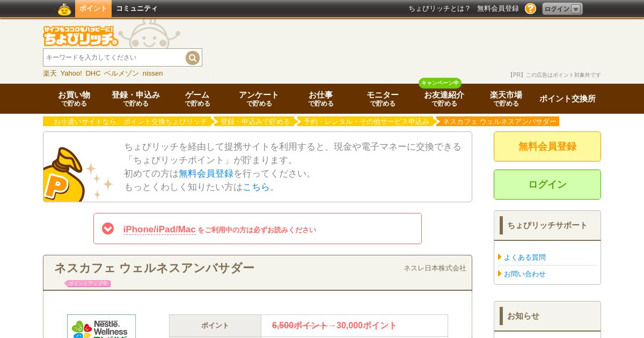Click the ちょびリッチ site logo
The width and height of the screenshot is (644, 338).
(80, 36)
